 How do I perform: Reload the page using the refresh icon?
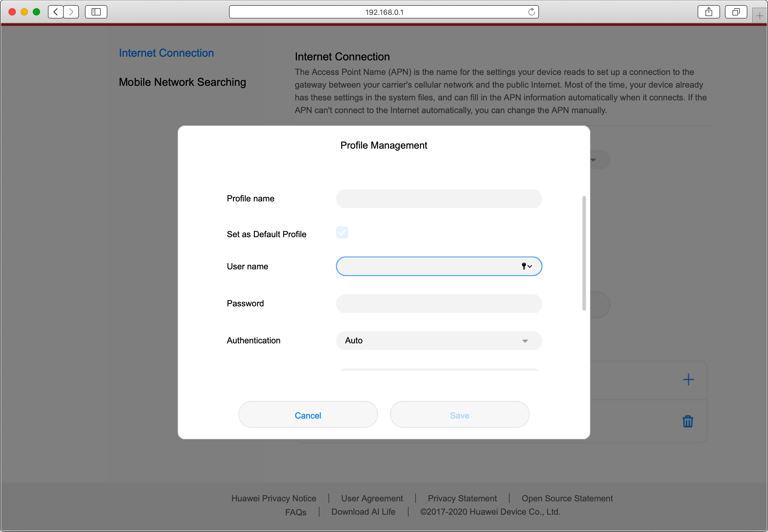point(531,12)
